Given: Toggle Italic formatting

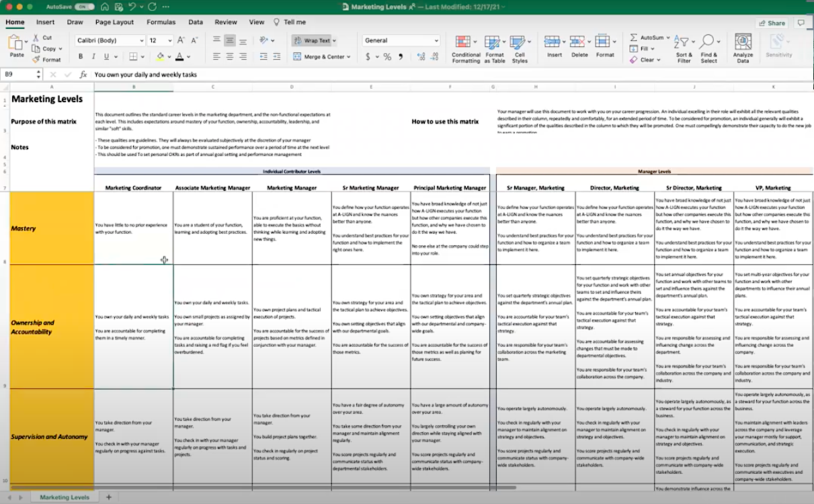Looking at the screenshot, I should click(x=93, y=56).
